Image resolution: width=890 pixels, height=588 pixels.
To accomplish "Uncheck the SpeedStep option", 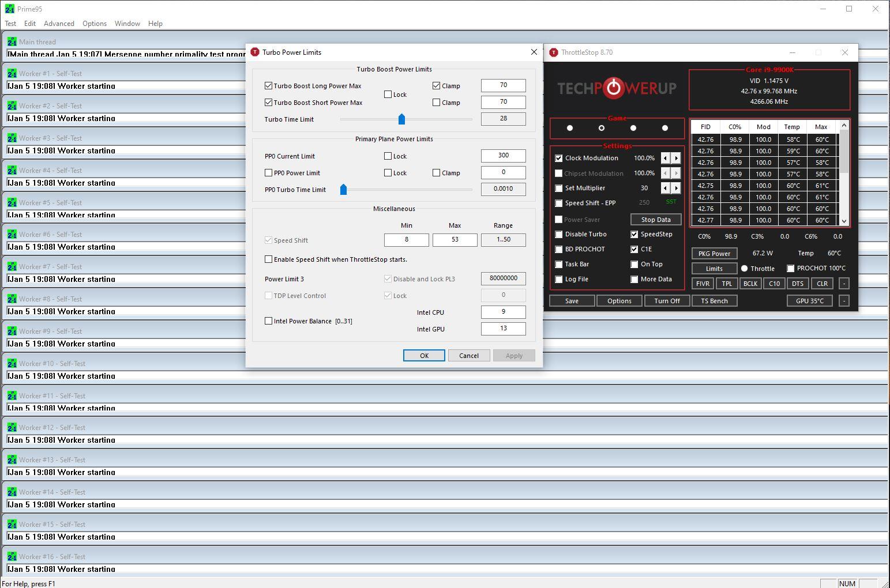I will tap(634, 235).
